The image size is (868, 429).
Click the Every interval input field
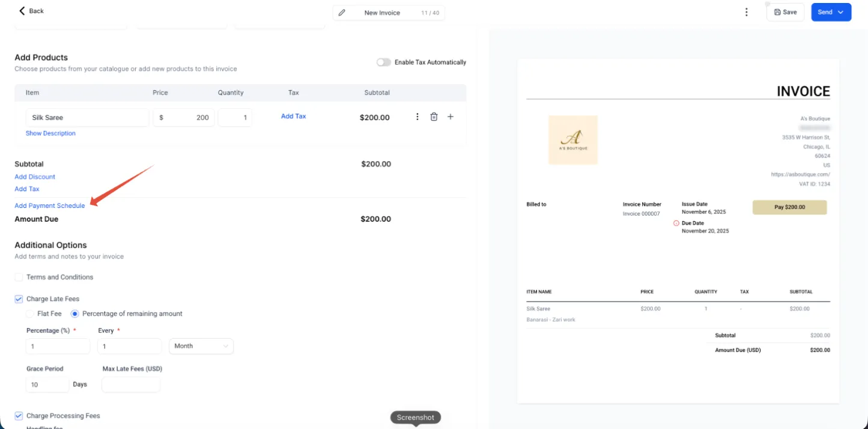point(130,346)
